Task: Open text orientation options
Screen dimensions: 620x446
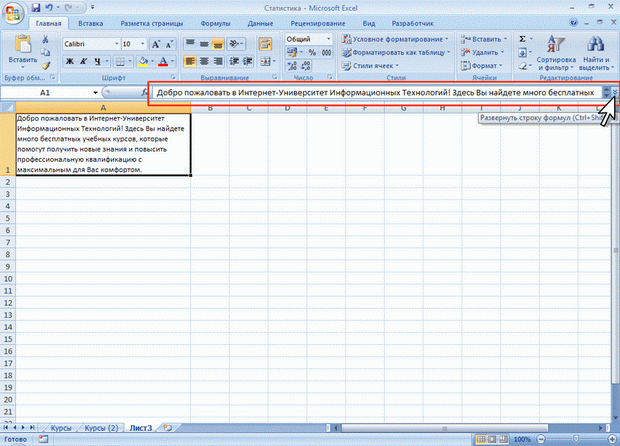Action: pyautogui.click(x=236, y=43)
